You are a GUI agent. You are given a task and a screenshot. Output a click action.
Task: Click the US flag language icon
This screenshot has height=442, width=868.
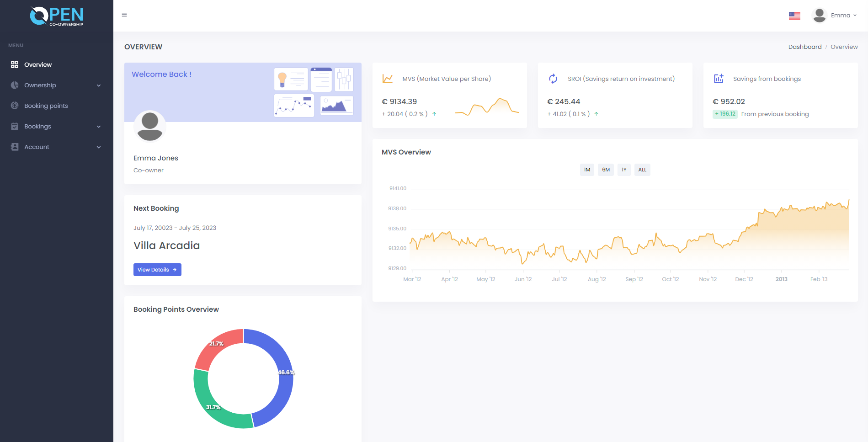794,16
